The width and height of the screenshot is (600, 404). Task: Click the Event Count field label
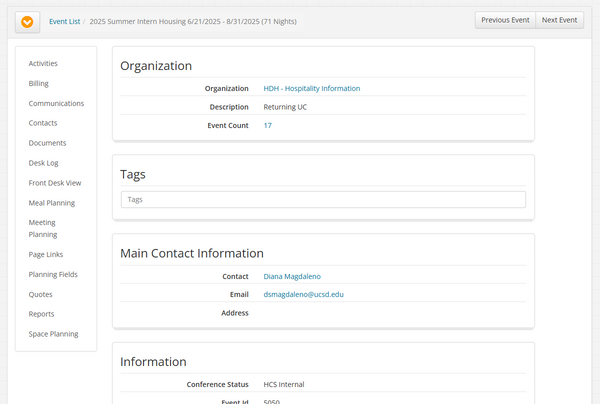[228, 125]
